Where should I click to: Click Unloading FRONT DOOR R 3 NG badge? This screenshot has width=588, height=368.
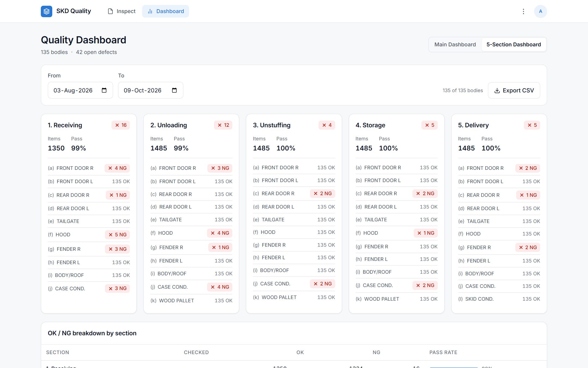coord(220,168)
